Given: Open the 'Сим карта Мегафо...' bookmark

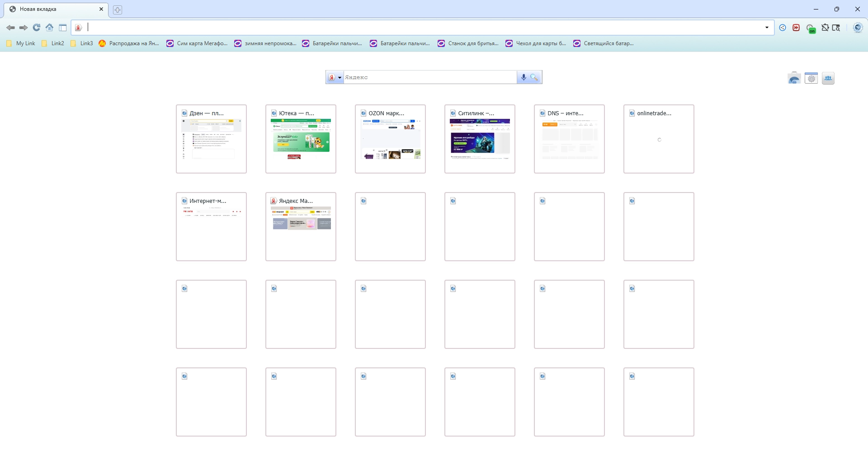Looking at the screenshot, I should coord(197,43).
